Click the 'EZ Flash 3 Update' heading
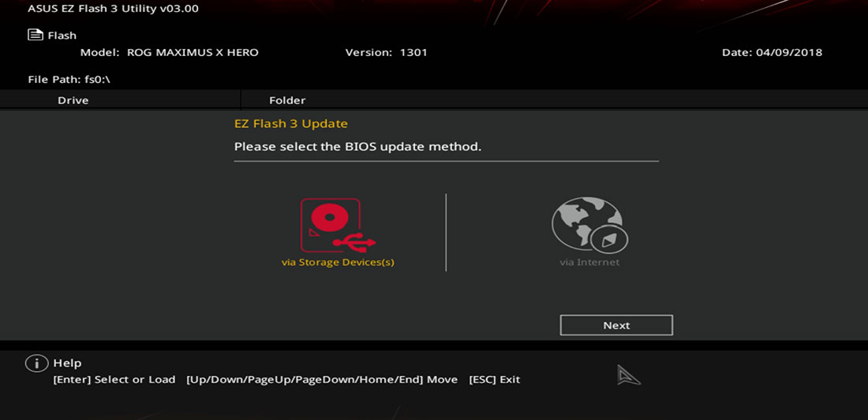The image size is (868, 420). (x=291, y=124)
